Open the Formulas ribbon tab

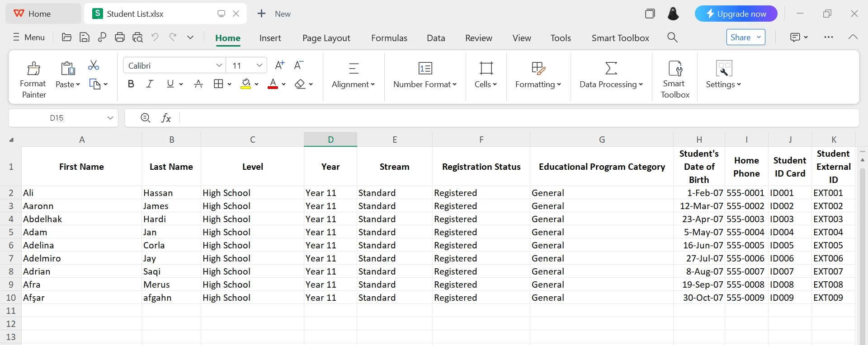click(x=389, y=38)
